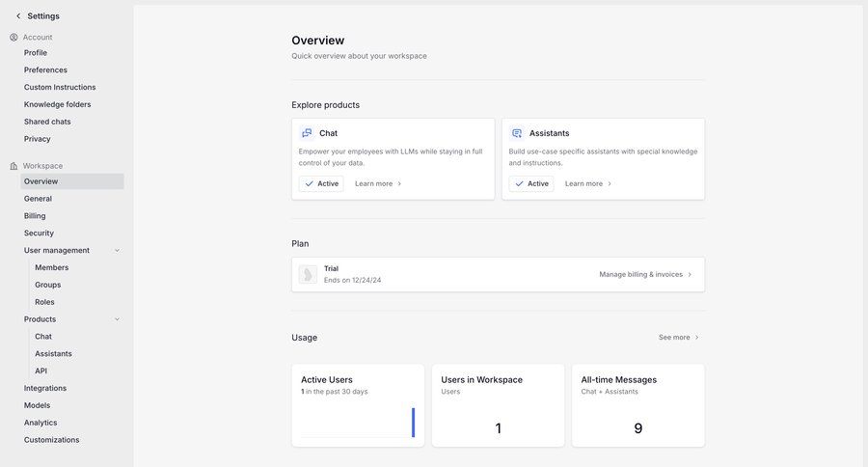Screen dimensions: 868x467
Task: Open Groups under User management
Action: 47,285
